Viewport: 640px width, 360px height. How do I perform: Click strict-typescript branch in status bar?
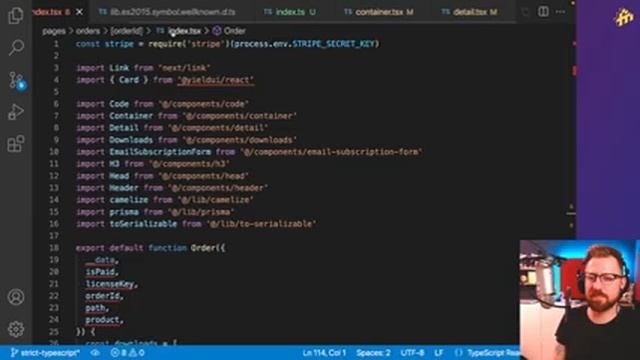coord(45,353)
